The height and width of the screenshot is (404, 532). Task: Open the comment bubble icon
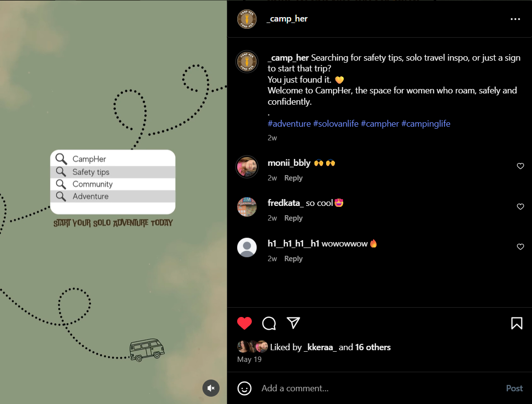pos(269,323)
